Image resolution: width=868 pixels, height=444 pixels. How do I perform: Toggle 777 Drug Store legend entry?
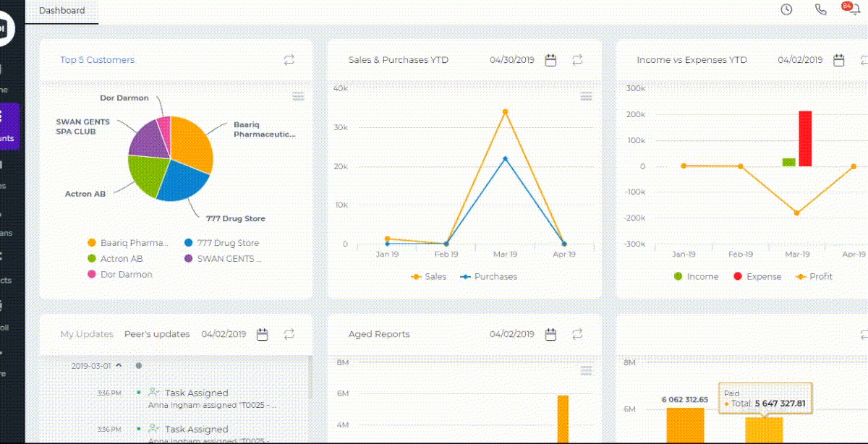pyautogui.click(x=221, y=243)
